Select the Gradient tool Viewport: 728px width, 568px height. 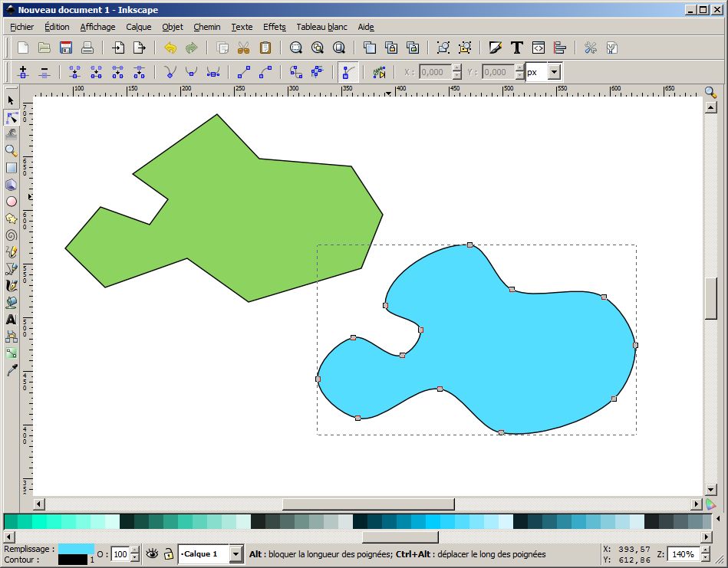12,353
